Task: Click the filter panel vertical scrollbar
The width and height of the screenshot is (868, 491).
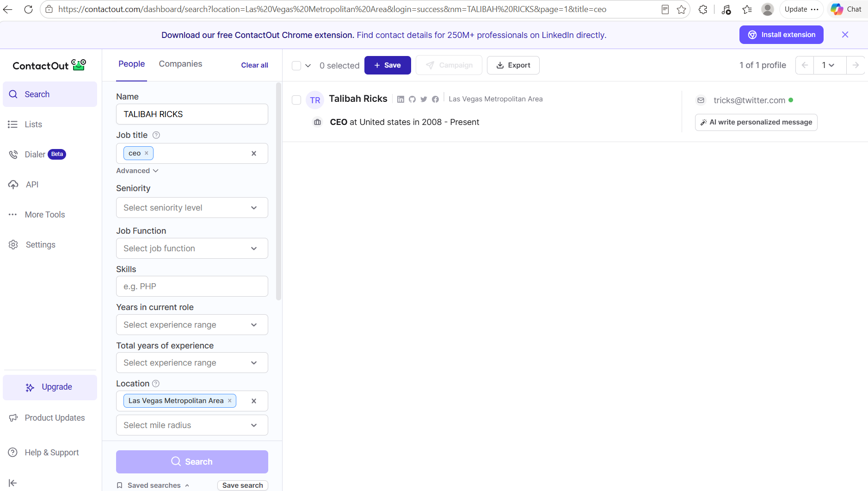Action: (278, 192)
